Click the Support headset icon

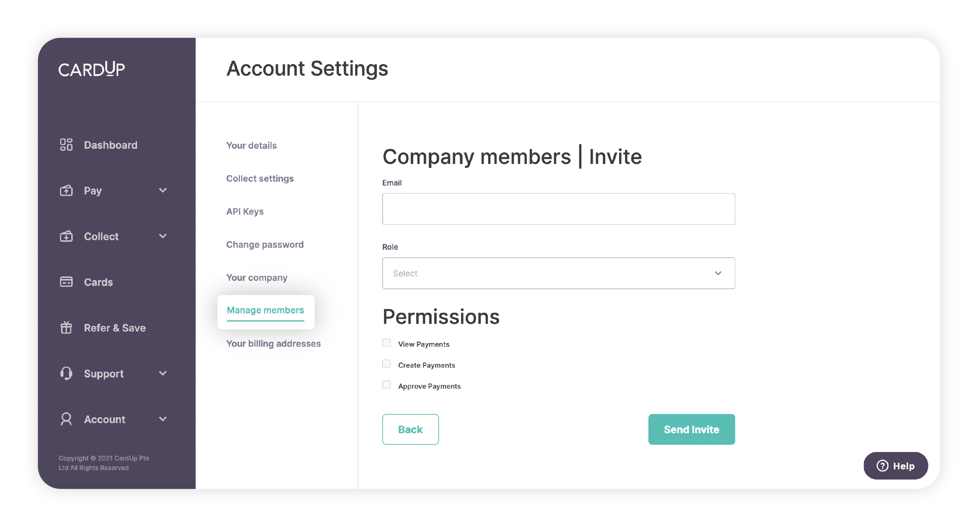(x=66, y=373)
